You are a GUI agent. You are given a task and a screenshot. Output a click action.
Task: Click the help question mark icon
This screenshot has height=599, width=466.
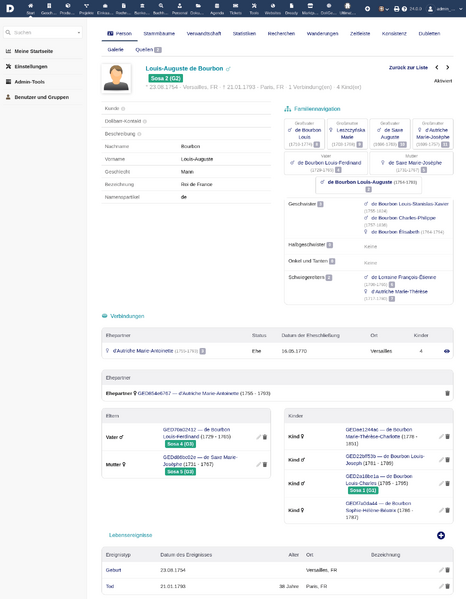404,8
